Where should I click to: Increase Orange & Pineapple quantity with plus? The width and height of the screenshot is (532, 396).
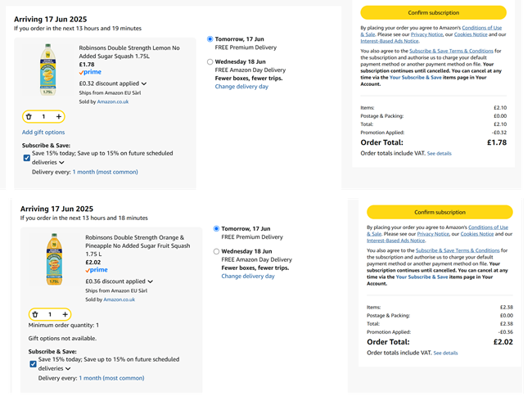(65, 315)
